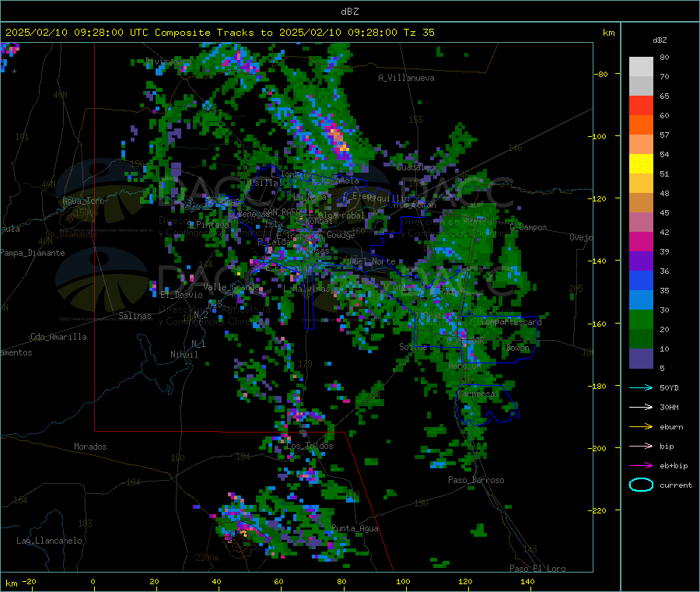Image resolution: width=700 pixels, height=592 pixels.
Task: Click the A_Villanueva map label
Action: click(406, 78)
